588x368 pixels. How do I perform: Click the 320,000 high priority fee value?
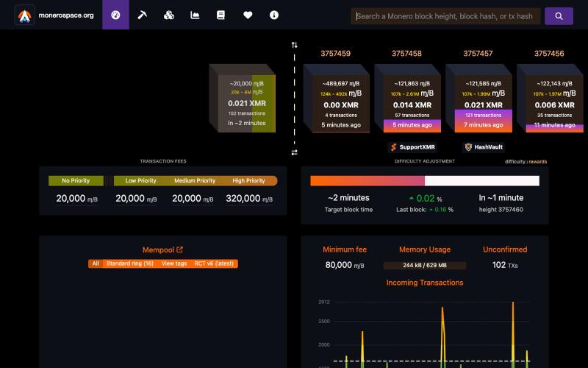click(249, 199)
